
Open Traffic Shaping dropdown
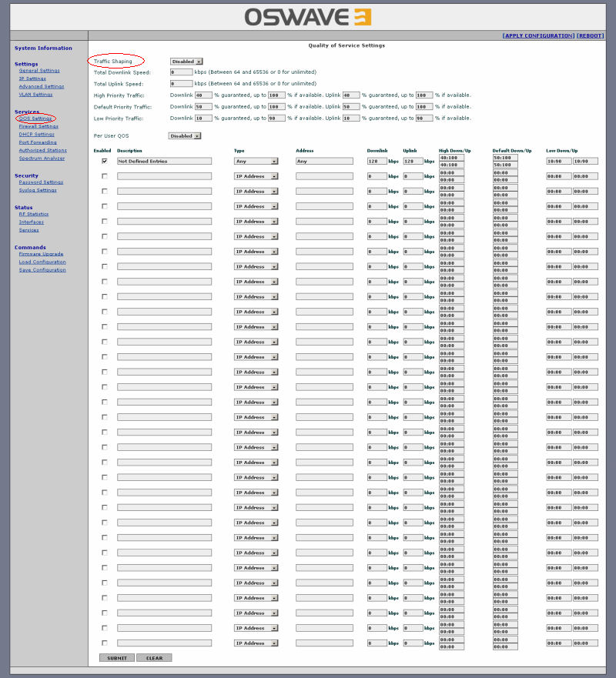coord(186,62)
